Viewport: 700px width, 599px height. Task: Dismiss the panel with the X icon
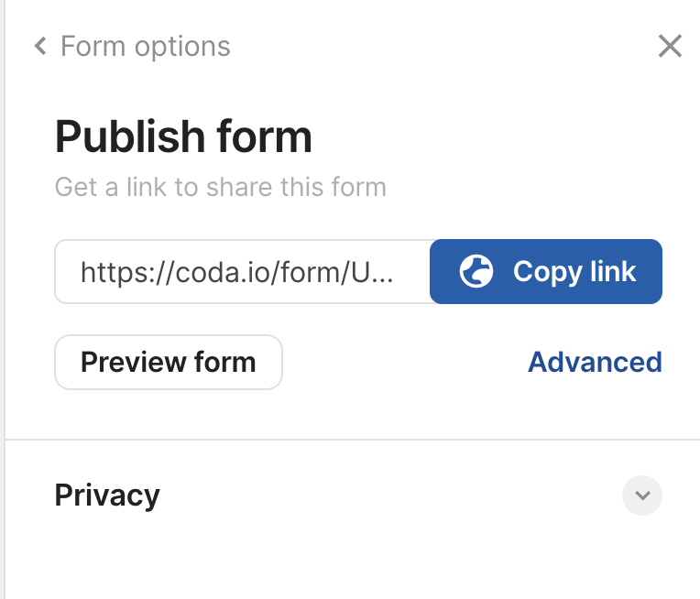(x=670, y=46)
